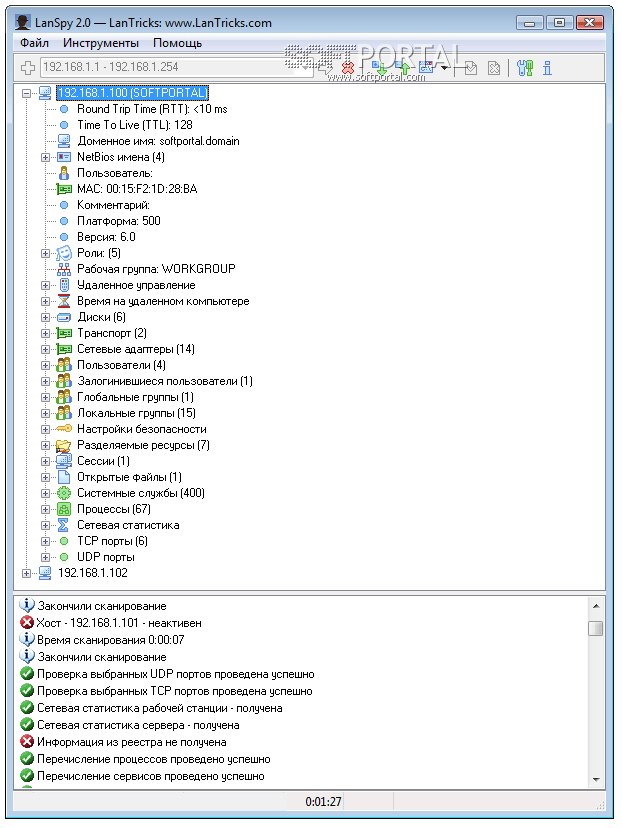Select the Глобальные группы (1) row

135,397
